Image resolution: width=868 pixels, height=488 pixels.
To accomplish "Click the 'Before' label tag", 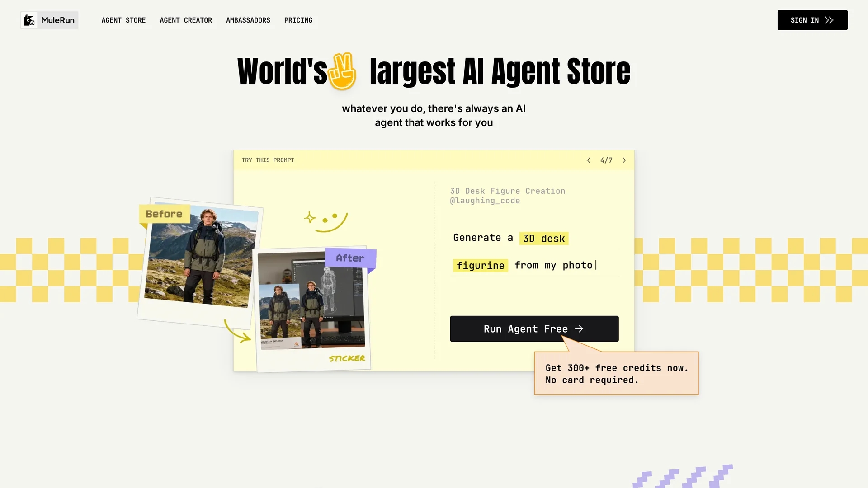I will (x=164, y=214).
